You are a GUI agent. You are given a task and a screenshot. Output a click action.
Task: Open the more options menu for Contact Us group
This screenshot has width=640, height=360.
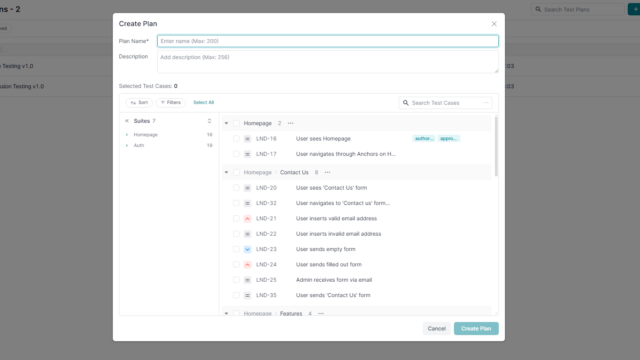point(327,172)
